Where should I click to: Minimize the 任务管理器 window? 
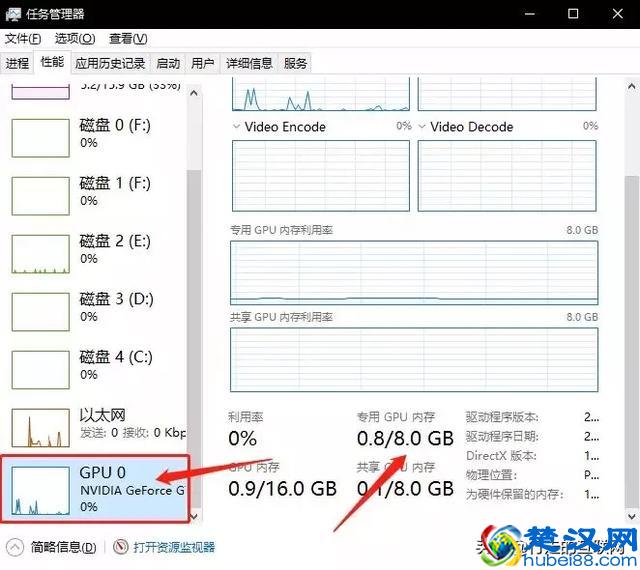530,14
